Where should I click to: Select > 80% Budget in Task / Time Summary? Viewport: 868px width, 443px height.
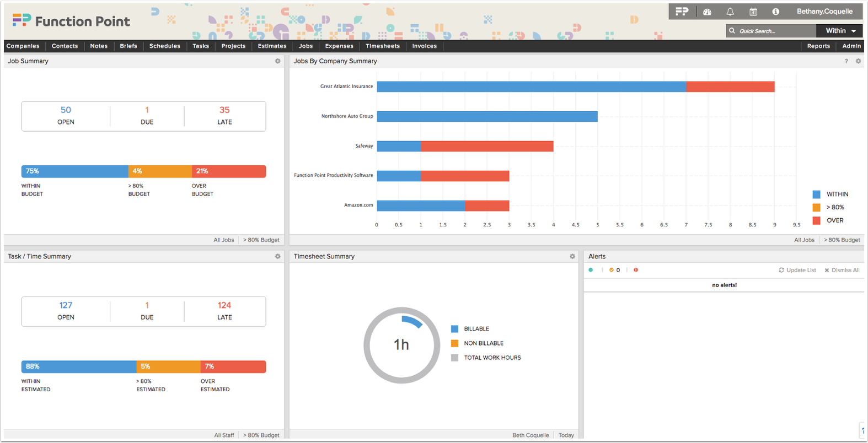click(261, 435)
